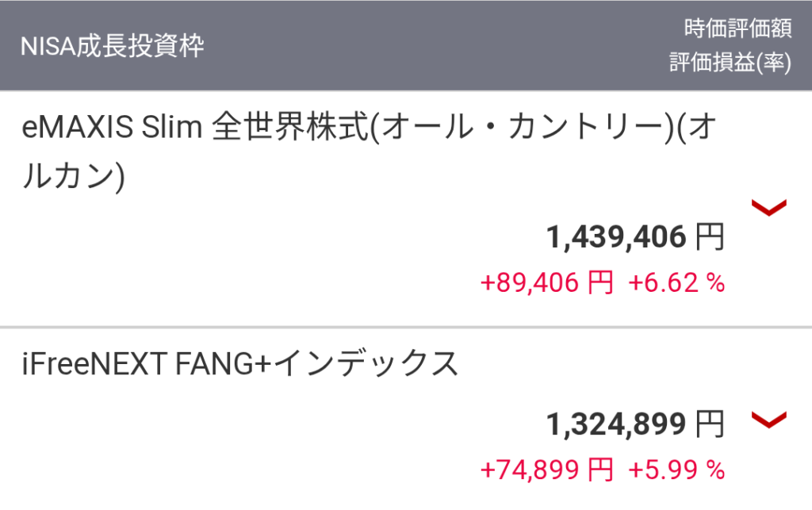Image resolution: width=812 pixels, height=510 pixels.
Task: Click 円 symbol after 1,439,406
Action: tap(710, 237)
